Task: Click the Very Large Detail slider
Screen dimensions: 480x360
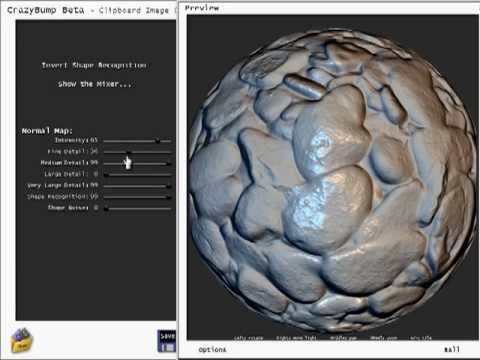Action: (x=137, y=186)
